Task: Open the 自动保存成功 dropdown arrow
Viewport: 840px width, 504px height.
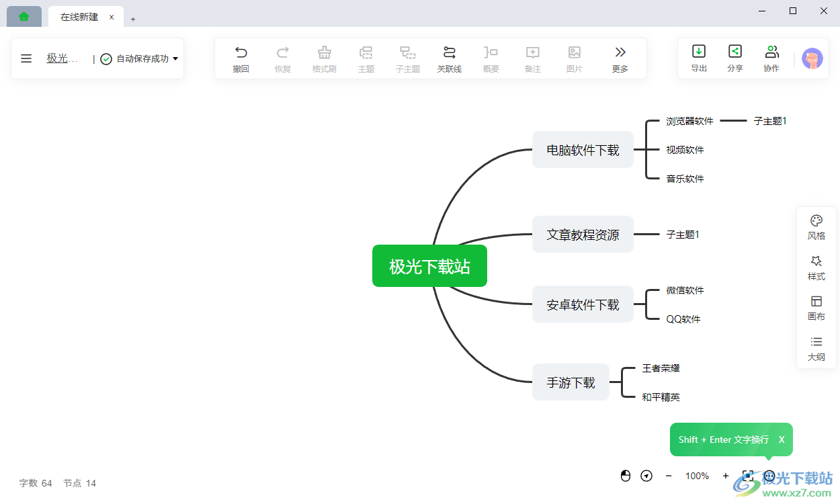Action: [175, 58]
